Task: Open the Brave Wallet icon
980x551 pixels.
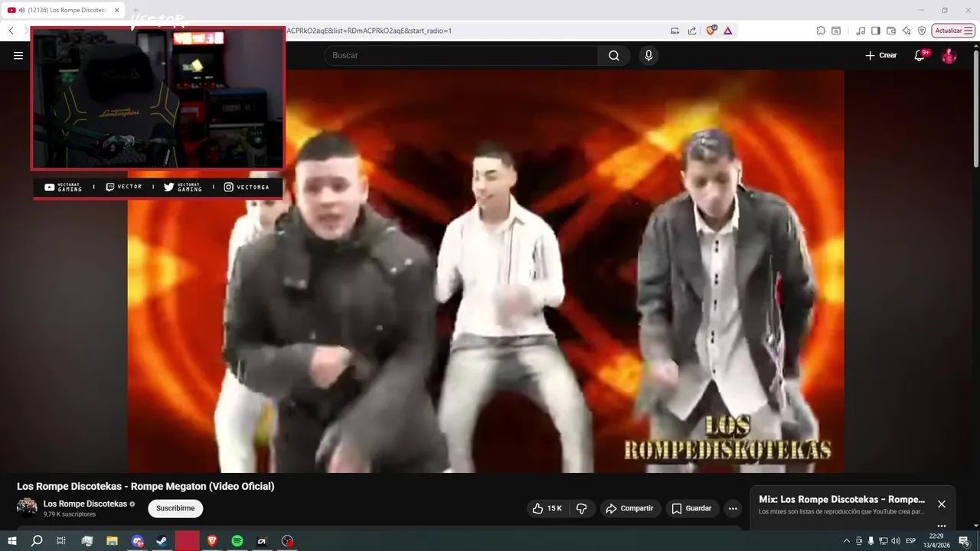Action: pos(891,31)
